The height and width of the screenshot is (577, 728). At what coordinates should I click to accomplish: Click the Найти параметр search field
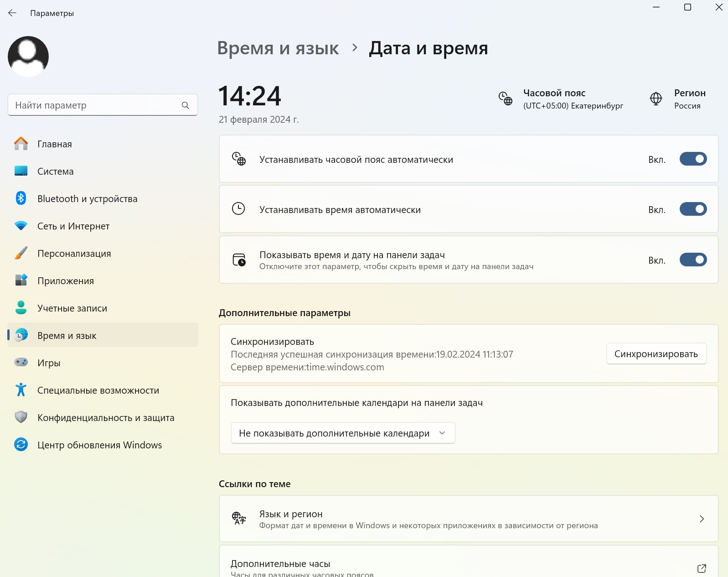click(x=96, y=105)
